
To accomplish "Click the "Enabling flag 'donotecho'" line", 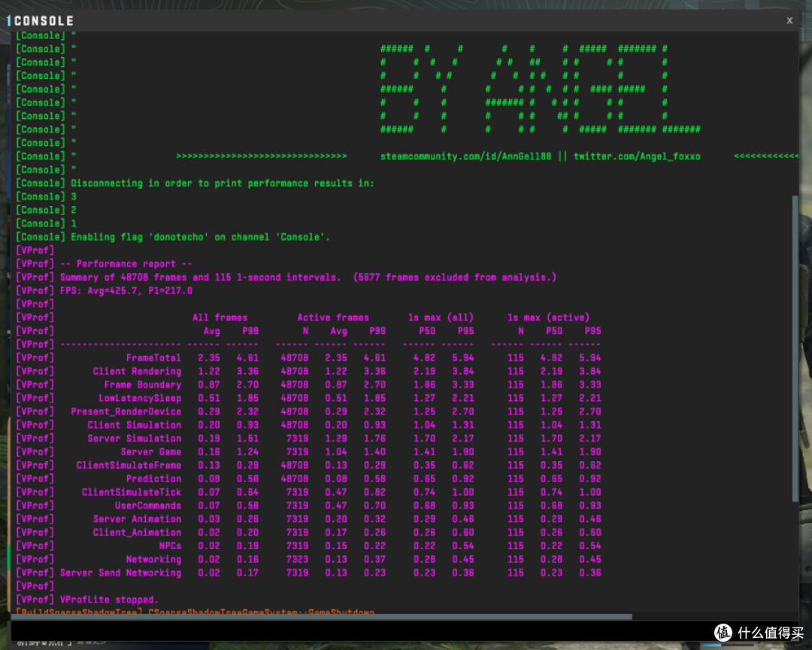I will click(x=173, y=237).
